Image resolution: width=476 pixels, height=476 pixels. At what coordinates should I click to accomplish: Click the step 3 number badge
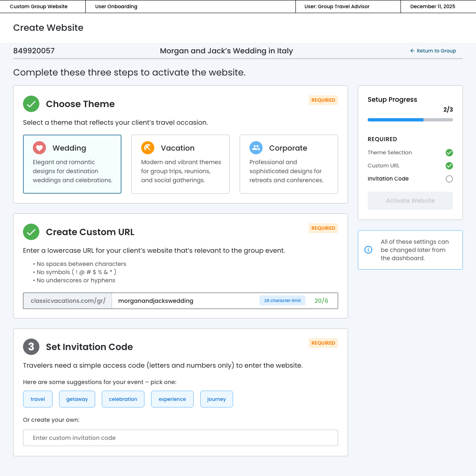31,347
